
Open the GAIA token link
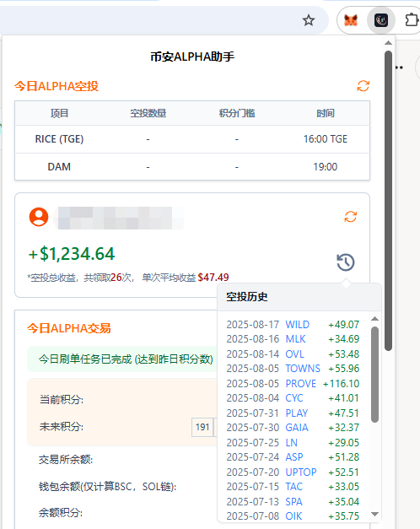[297, 428]
